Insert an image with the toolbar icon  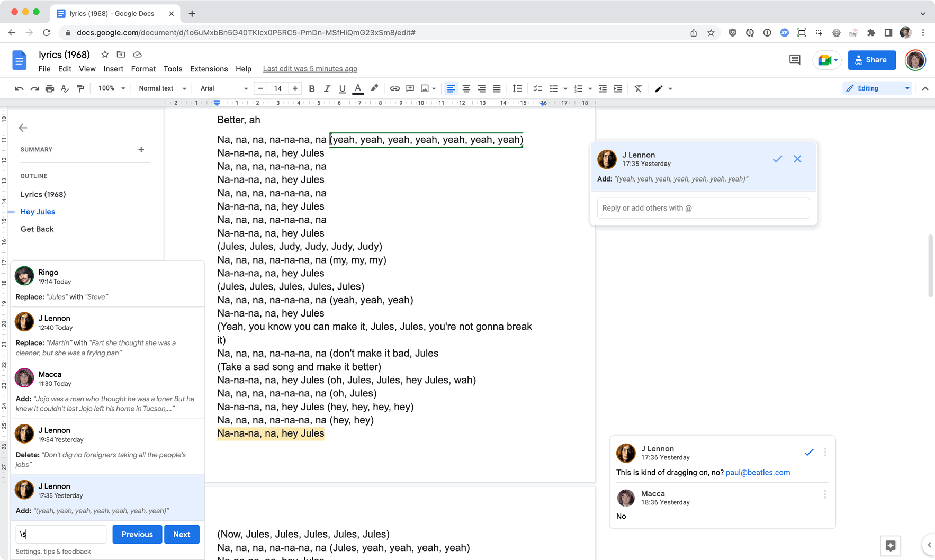point(425,88)
